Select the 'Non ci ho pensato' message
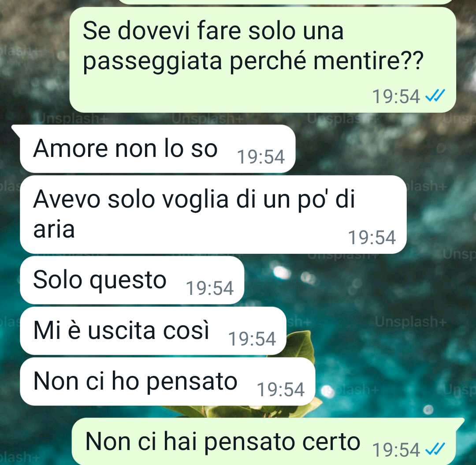 [167, 382]
